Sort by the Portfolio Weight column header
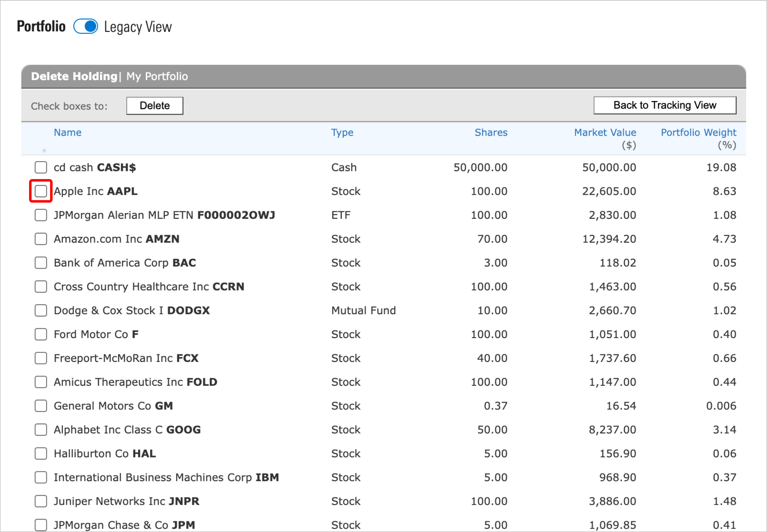767x532 pixels. 698,132
